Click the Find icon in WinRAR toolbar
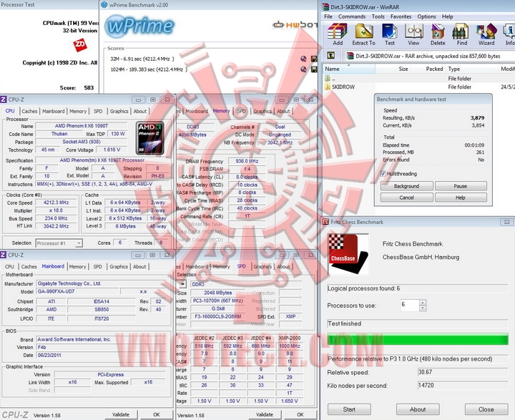Image resolution: width=515 pixels, height=420 pixels. [x=461, y=34]
